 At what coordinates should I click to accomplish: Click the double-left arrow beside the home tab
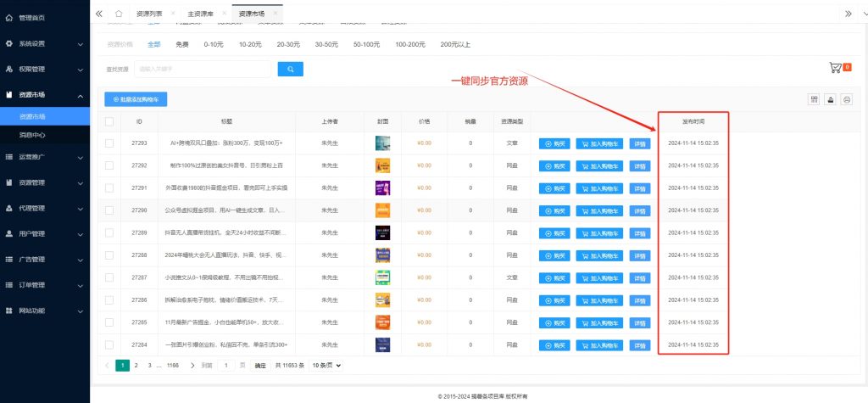(x=98, y=14)
